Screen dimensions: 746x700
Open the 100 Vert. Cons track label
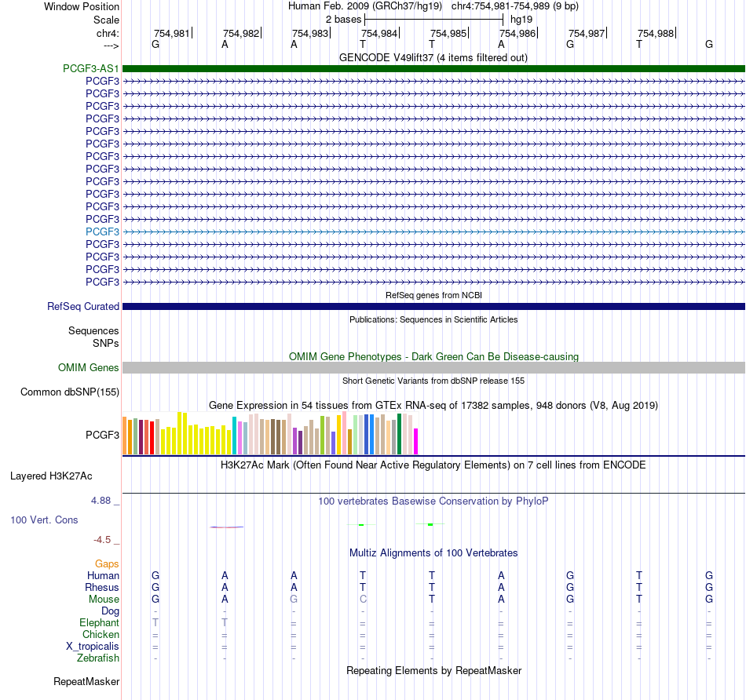click(x=44, y=520)
